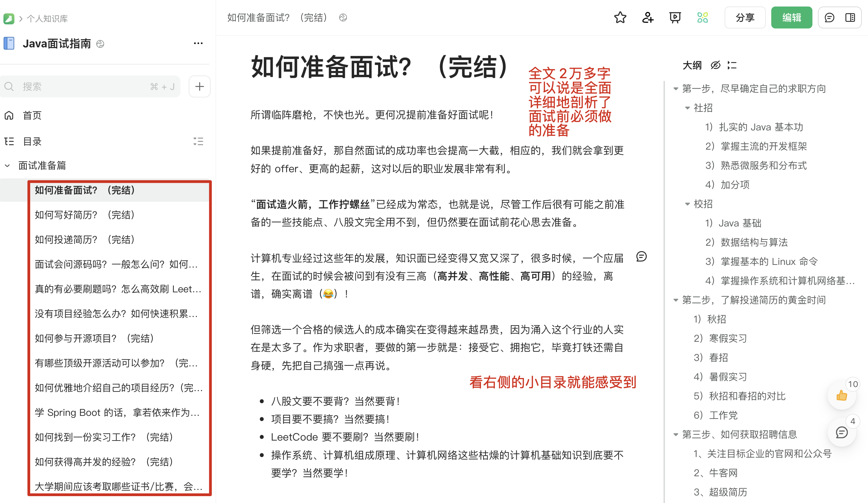Hide the outline using the eye toggle
Screen dimensions: 868x503
(x=716, y=66)
